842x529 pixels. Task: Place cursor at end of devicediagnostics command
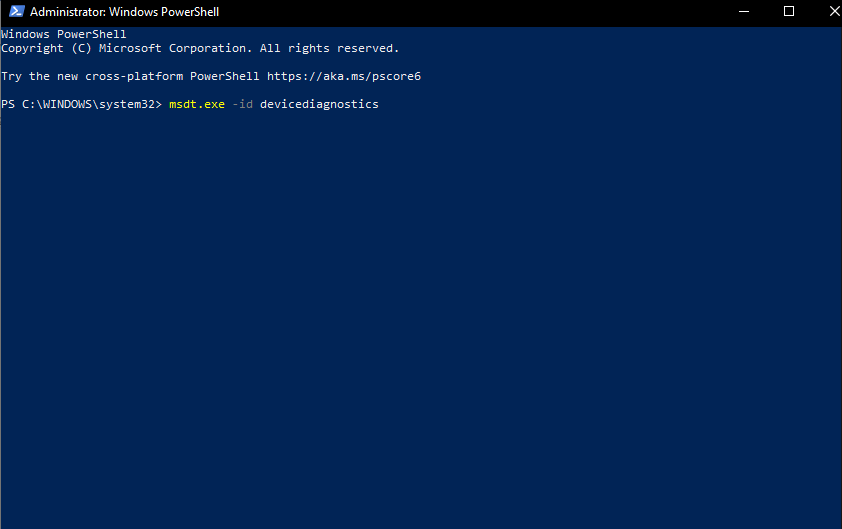[380, 104]
